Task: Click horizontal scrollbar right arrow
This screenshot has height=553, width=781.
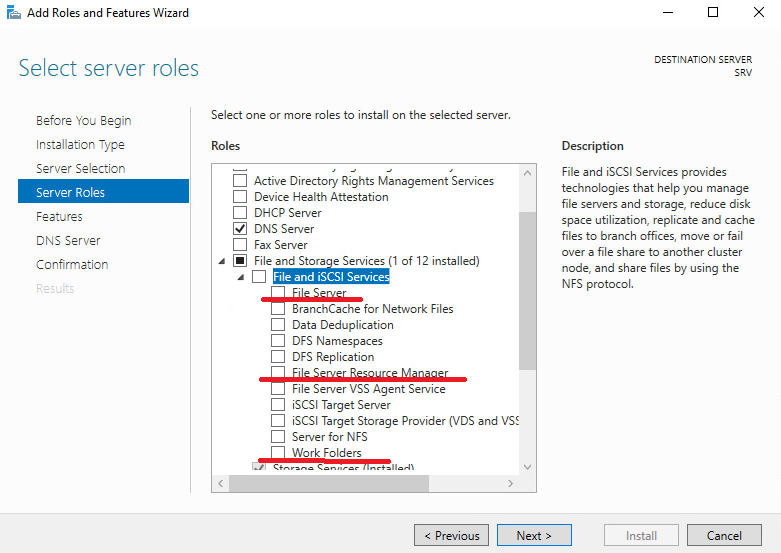Action: pos(511,483)
